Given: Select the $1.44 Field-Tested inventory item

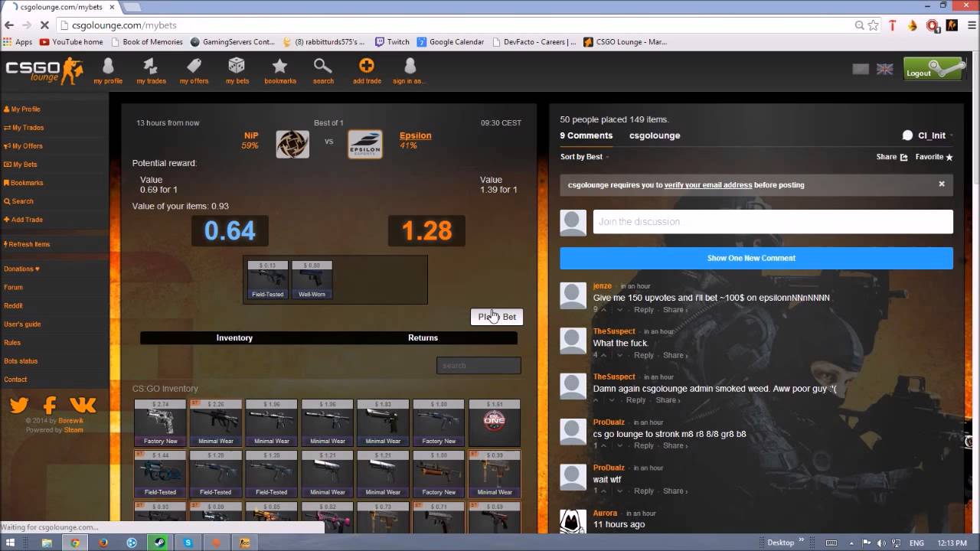Looking at the screenshot, I should click(160, 474).
